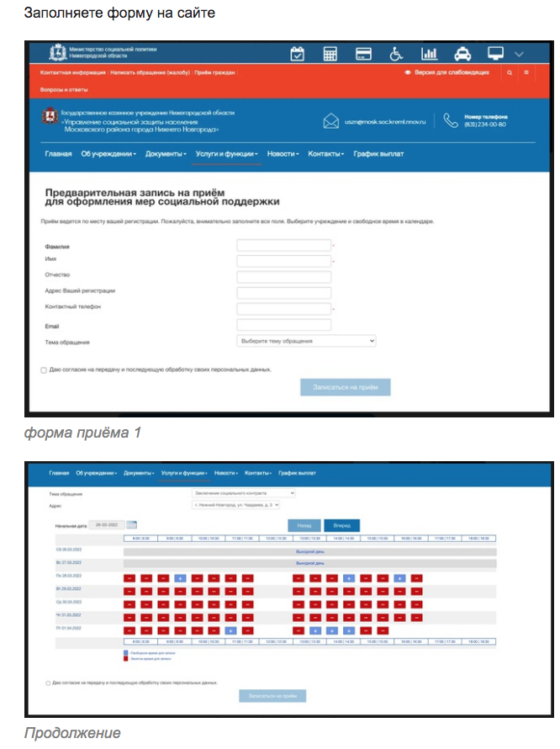Select the wheelchair accessibility icon

pyautogui.click(x=396, y=54)
